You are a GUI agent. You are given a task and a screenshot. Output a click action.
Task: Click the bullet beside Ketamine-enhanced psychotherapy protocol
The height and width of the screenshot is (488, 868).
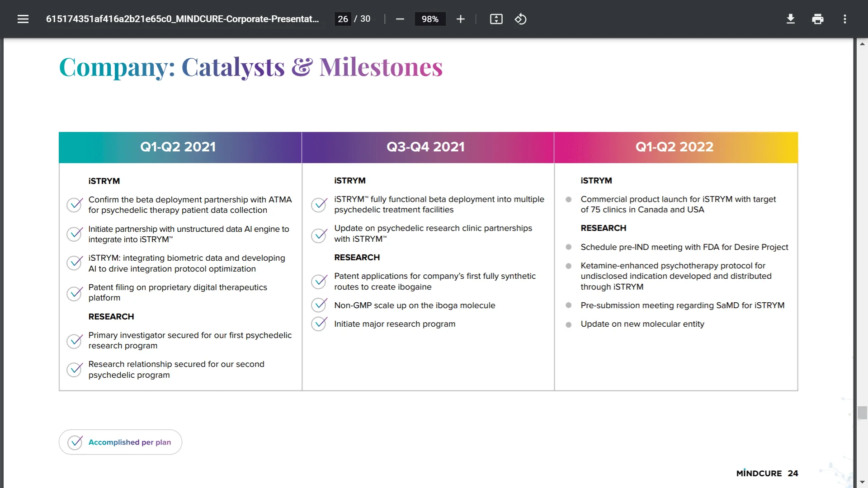569,266
